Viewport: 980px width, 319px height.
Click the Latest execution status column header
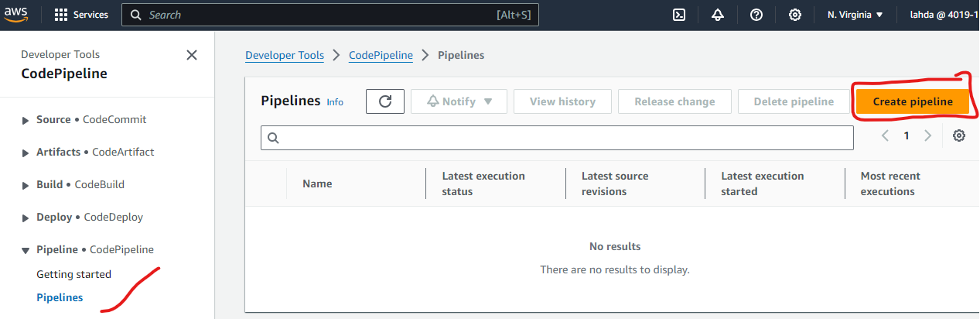click(x=483, y=184)
